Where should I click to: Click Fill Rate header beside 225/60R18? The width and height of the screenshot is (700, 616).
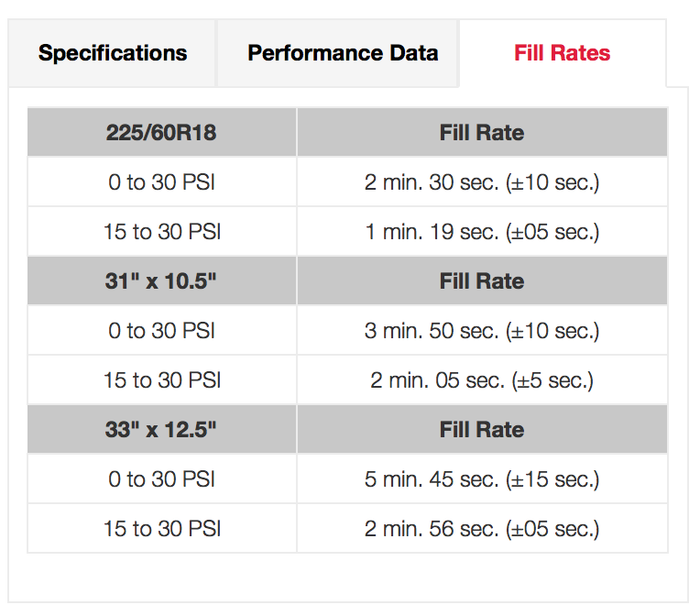coord(482,133)
